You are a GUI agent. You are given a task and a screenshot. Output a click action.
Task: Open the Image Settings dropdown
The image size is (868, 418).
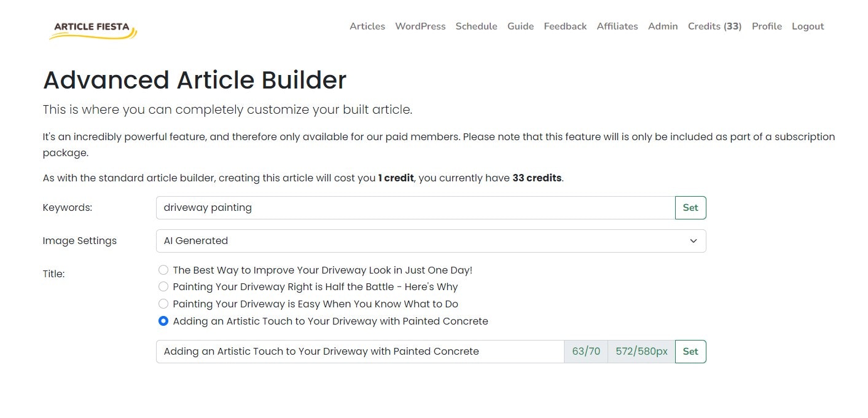431,241
